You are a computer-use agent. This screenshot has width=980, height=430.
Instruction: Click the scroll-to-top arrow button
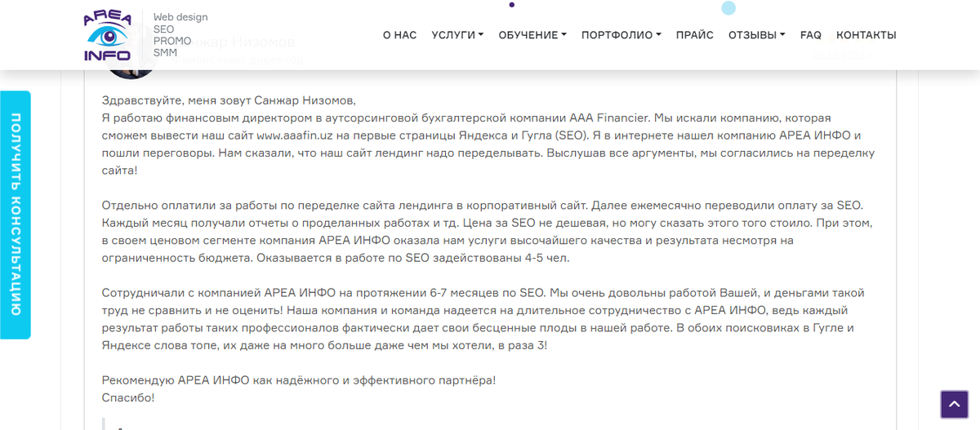click(954, 404)
